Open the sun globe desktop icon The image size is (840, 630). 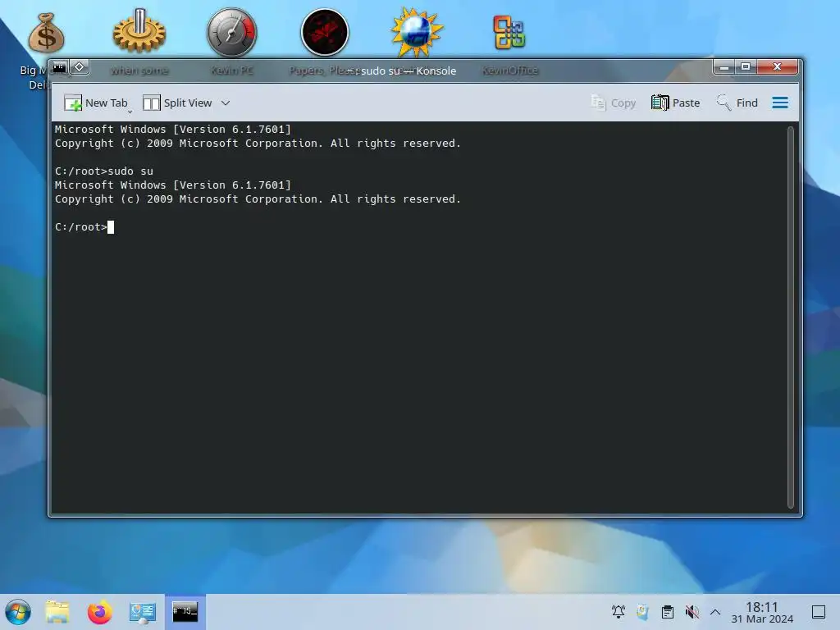click(x=417, y=32)
